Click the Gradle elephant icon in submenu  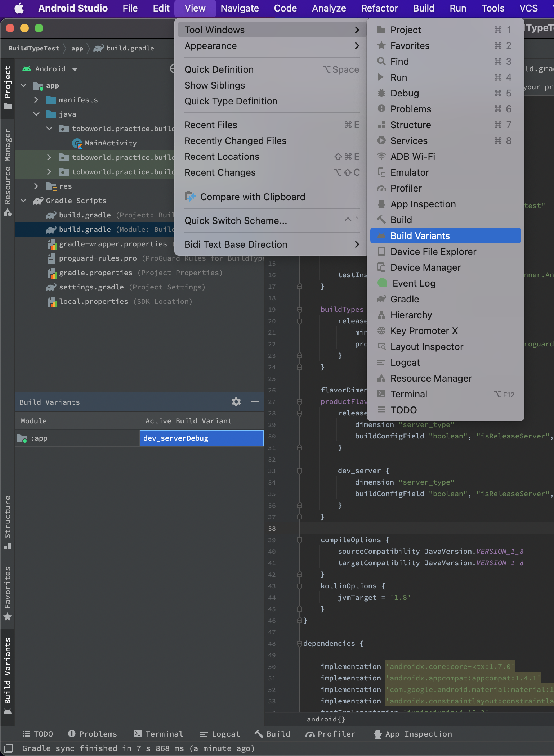(381, 299)
